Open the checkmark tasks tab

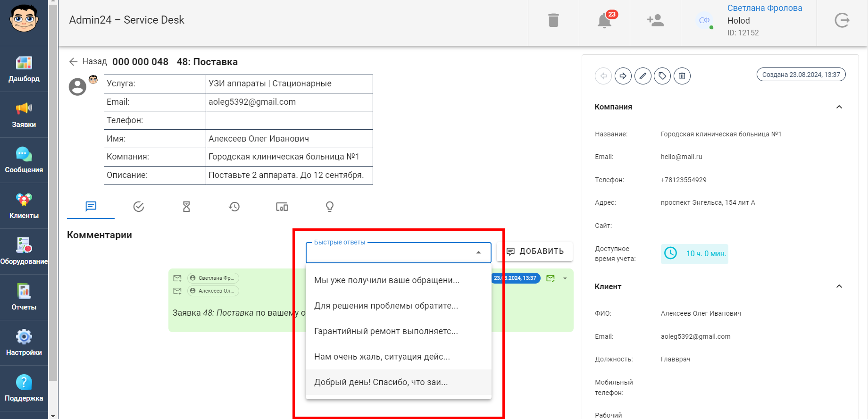(139, 207)
